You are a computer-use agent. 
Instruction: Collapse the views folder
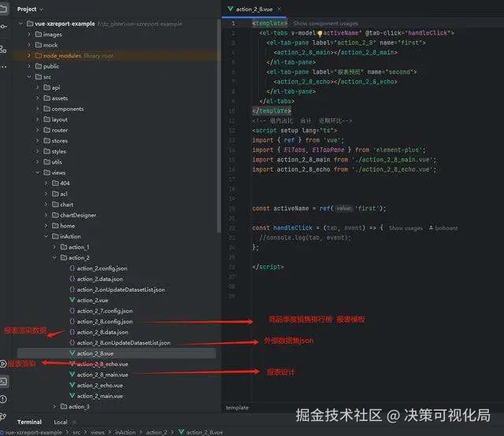click(x=38, y=172)
